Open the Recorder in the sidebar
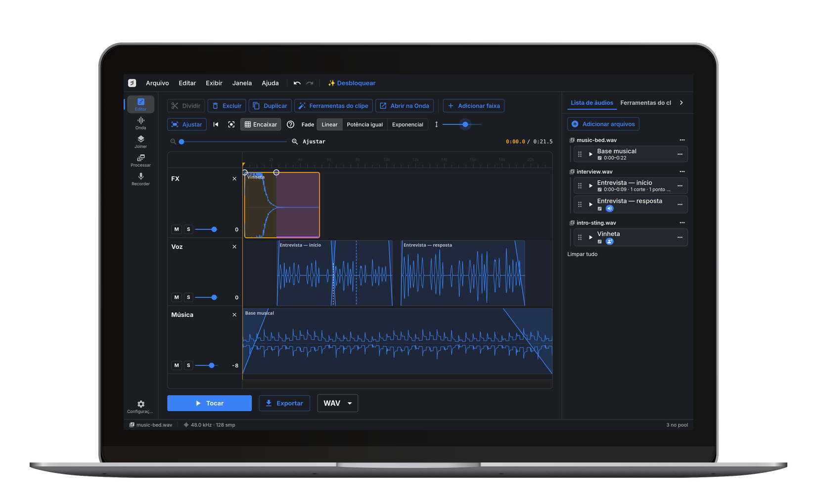Image resolution: width=817 pixels, height=504 pixels. [141, 179]
